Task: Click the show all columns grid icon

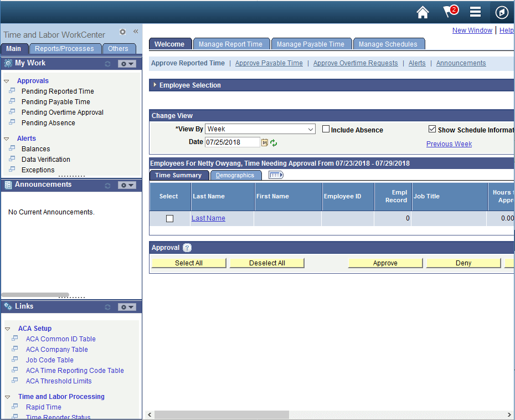Action: [276, 175]
